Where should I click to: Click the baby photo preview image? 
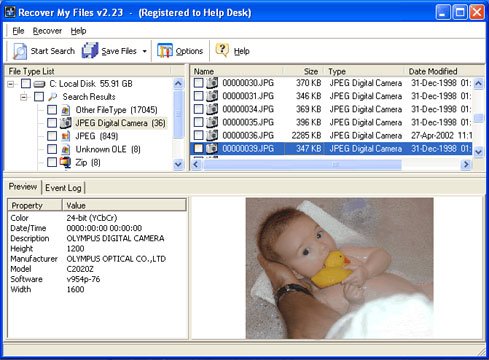[340, 268]
